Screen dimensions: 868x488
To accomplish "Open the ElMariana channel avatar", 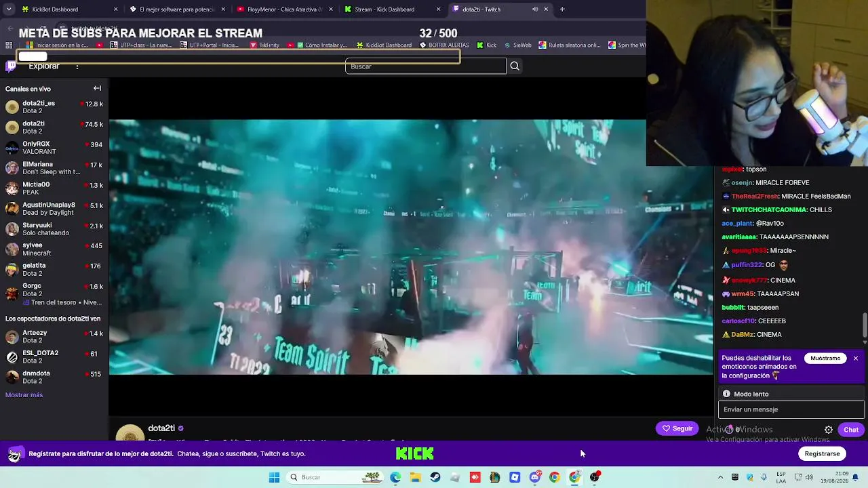I will coord(12,168).
